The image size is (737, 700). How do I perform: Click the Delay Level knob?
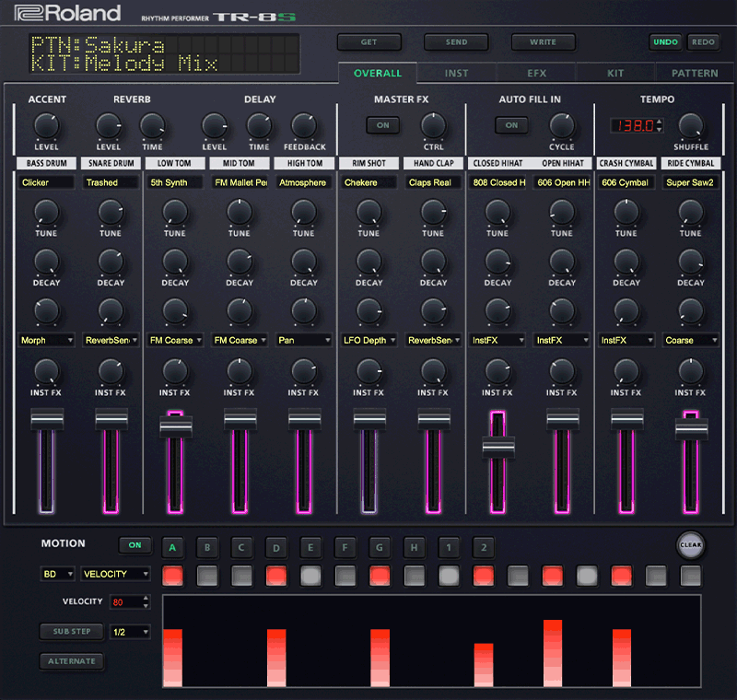click(x=215, y=125)
